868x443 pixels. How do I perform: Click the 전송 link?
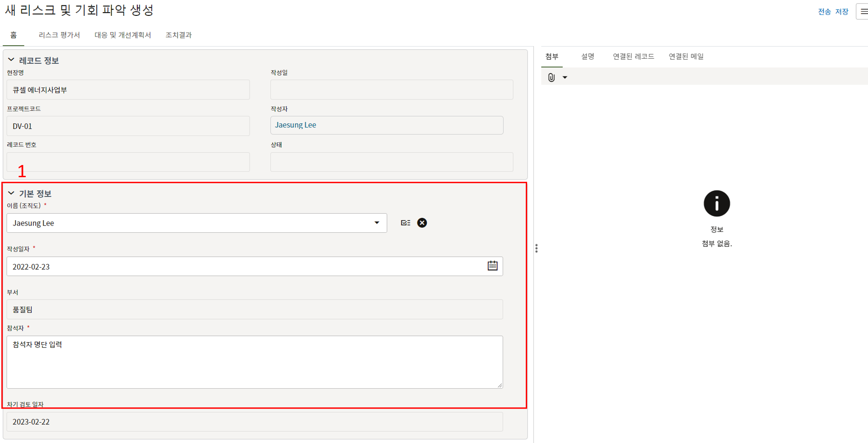pos(824,12)
